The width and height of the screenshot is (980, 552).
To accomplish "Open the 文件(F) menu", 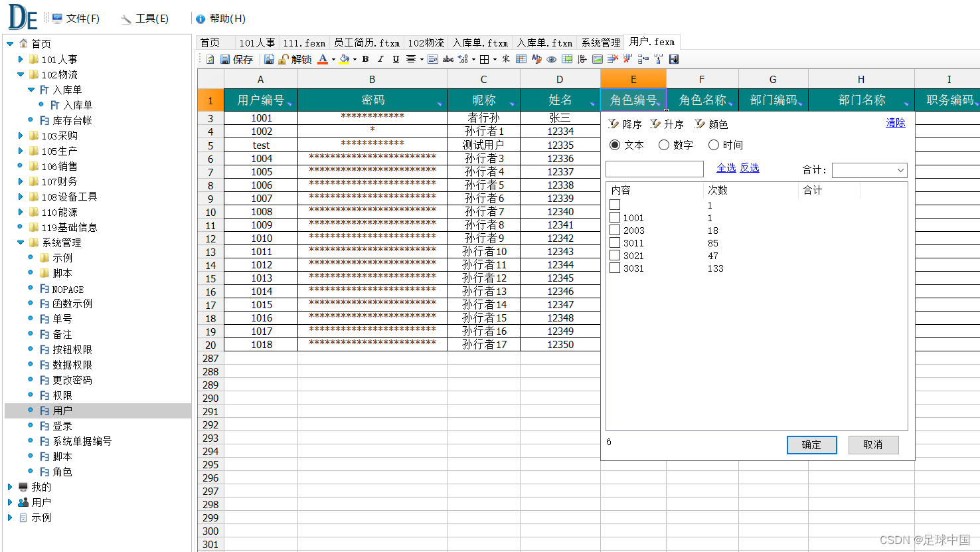I will 76,19.
